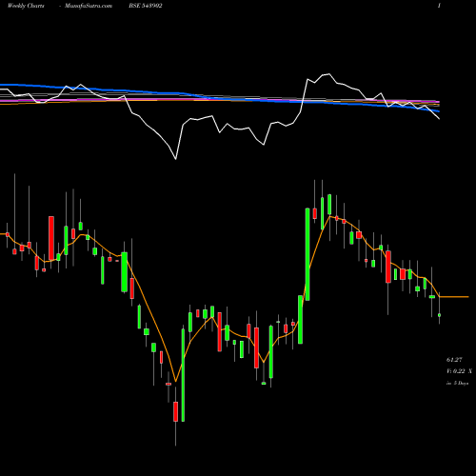Click the last green candle at the chart end
The image size is (476, 476).
click(439, 315)
